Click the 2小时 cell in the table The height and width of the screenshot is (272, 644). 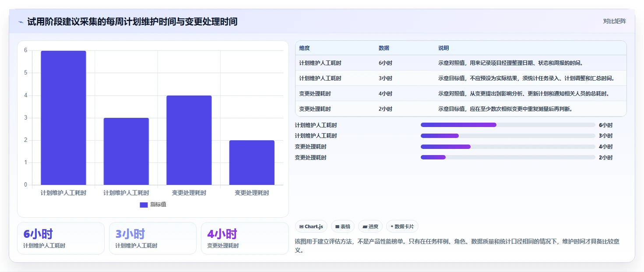pyautogui.click(x=385, y=109)
